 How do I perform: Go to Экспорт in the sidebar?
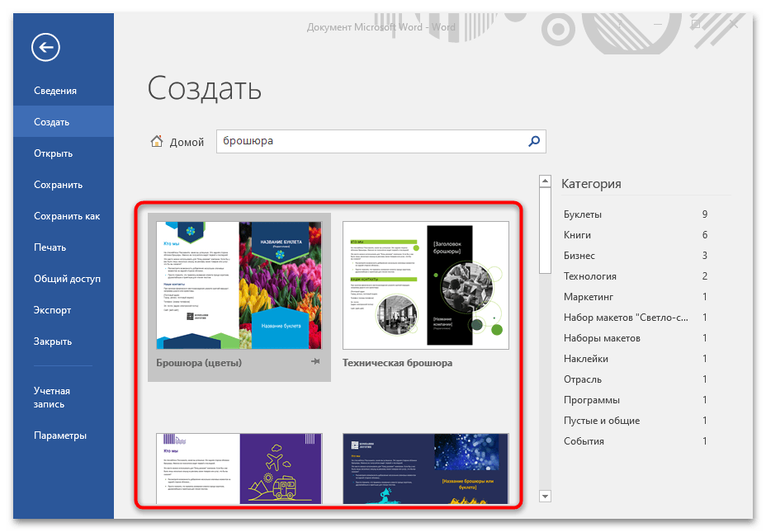pyautogui.click(x=52, y=310)
